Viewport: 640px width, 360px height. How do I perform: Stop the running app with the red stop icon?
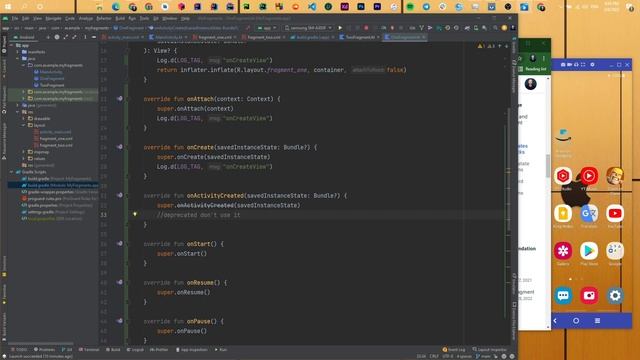(x=366, y=28)
